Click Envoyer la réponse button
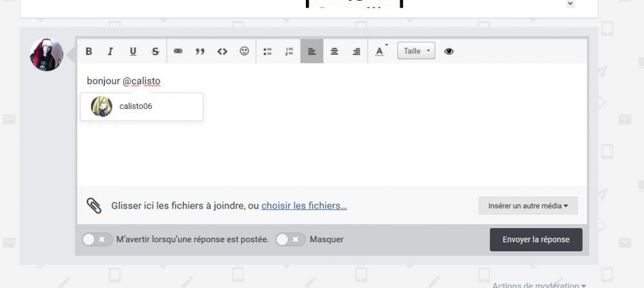The width and height of the screenshot is (644, 288). (536, 240)
